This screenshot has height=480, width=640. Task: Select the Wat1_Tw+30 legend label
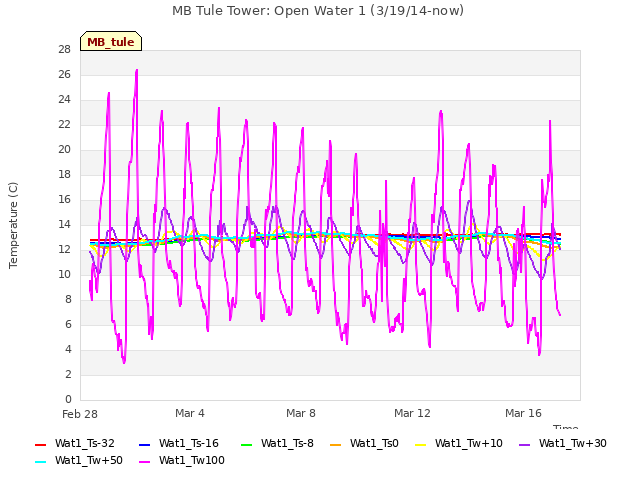[573, 444]
